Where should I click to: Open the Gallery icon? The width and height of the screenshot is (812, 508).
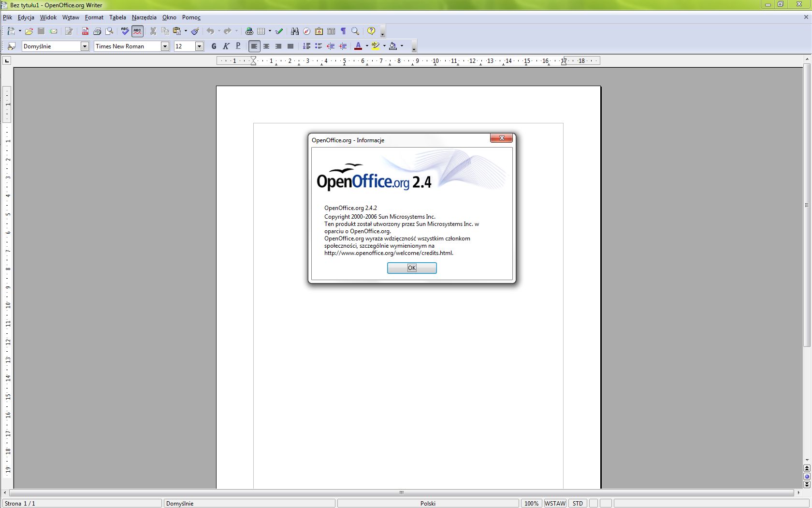(x=319, y=31)
